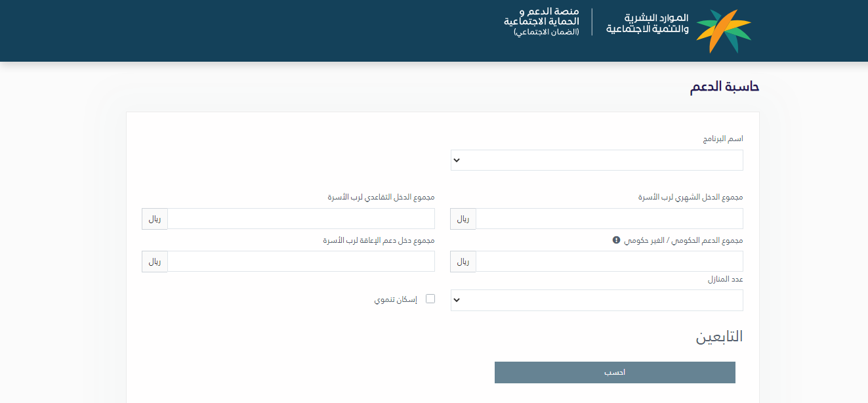This screenshot has width=868, height=403.
Task: Open the اسم البرنامج dropdown
Action: pyautogui.click(x=596, y=160)
